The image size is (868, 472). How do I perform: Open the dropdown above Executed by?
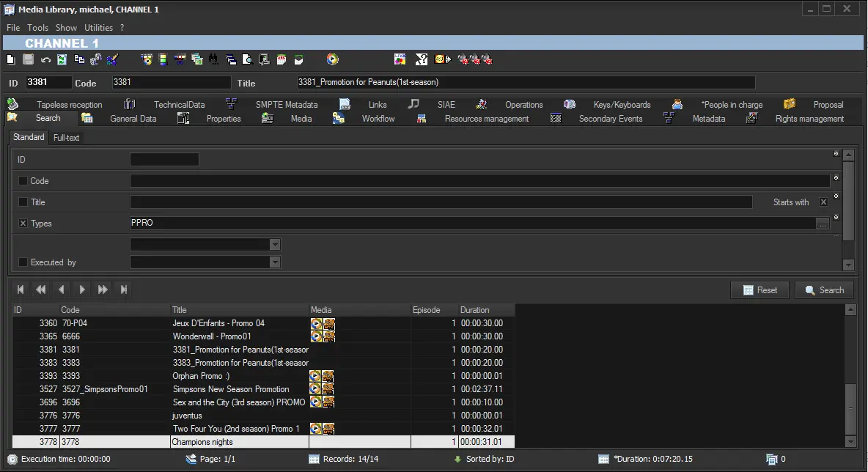(x=275, y=245)
